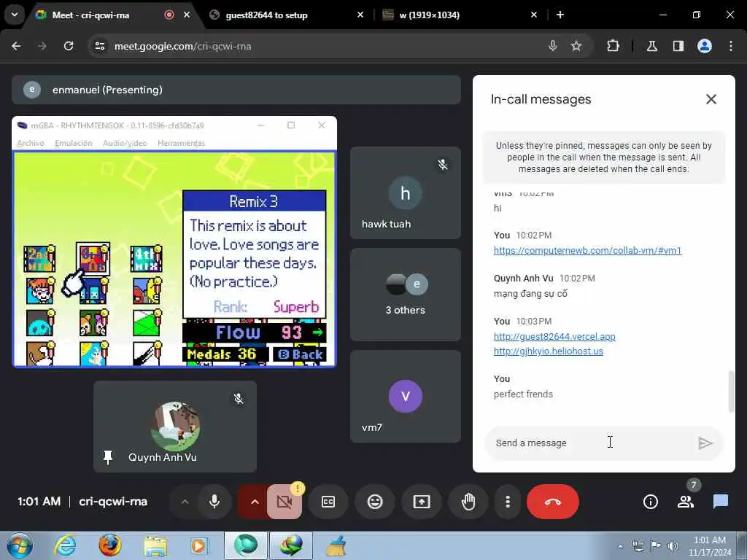Open the computernewb collab-vm link
Viewport: 747px width, 560px height.
point(587,251)
